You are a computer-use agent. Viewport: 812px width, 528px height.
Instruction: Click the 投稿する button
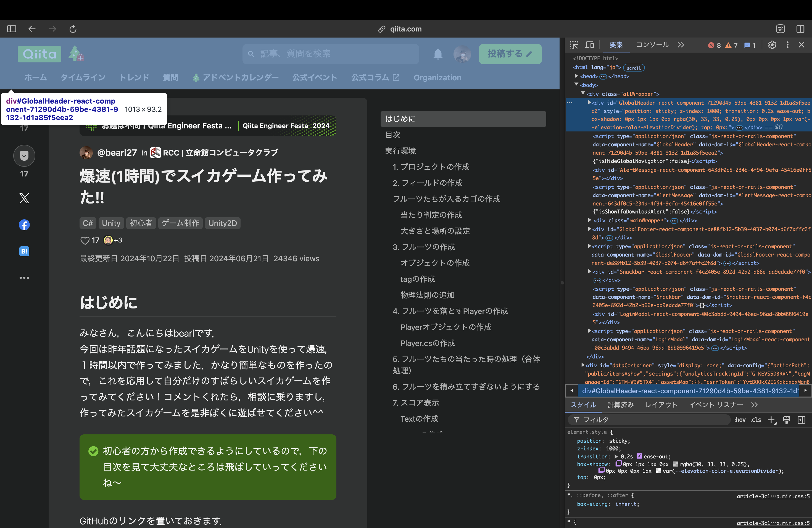click(510, 54)
